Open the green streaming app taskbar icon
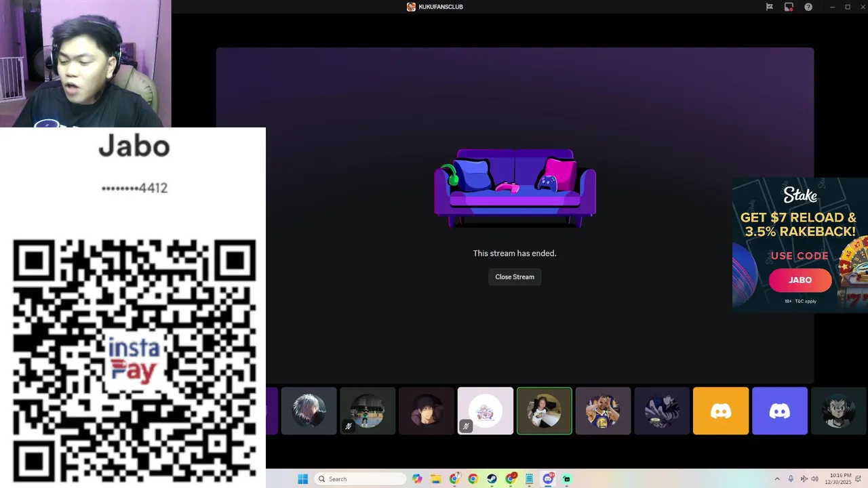The width and height of the screenshot is (868, 488). pos(566,479)
